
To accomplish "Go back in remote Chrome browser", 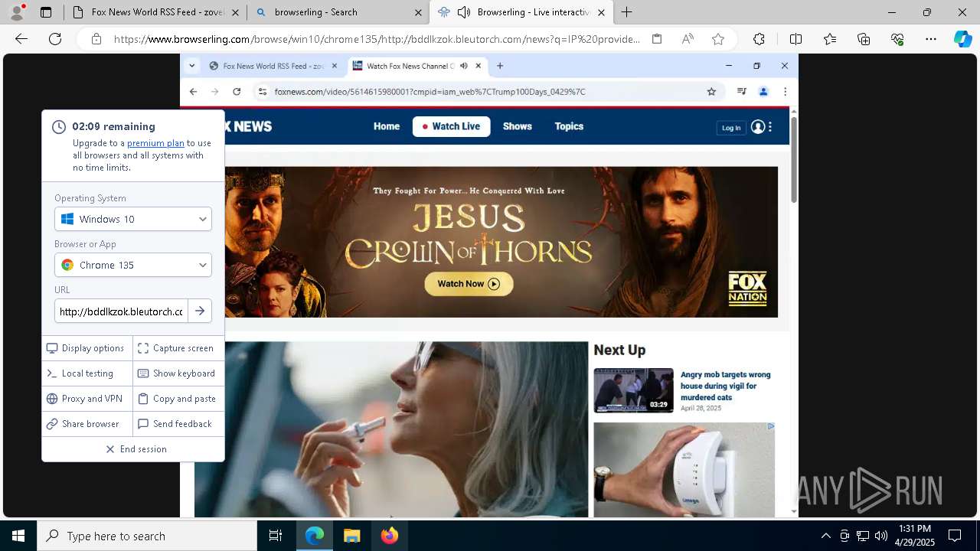I will click(x=193, y=92).
